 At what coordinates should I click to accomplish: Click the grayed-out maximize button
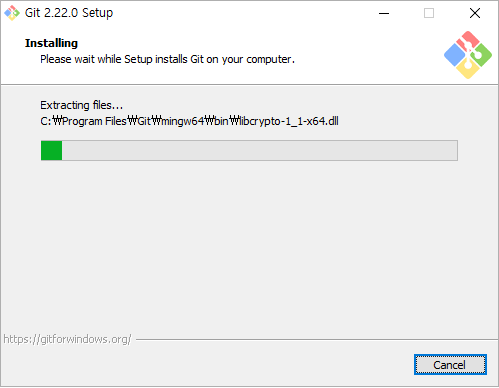click(x=429, y=13)
